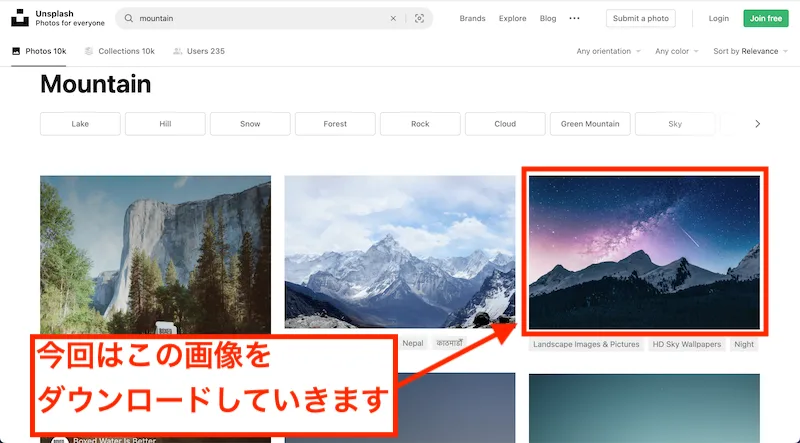This screenshot has width=800, height=443.
Task: Open visual search camera icon
Action: pyautogui.click(x=419, y=18)
